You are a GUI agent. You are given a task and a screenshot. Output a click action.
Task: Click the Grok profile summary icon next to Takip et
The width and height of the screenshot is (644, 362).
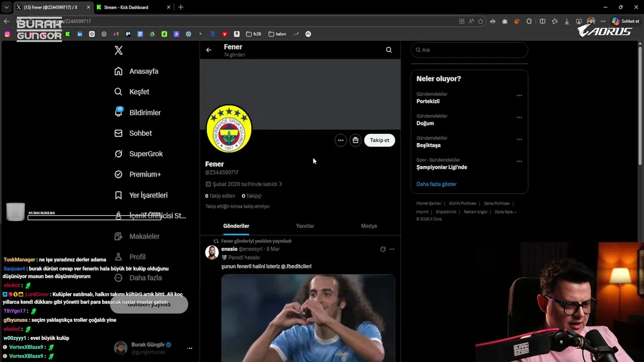(355, 140)
